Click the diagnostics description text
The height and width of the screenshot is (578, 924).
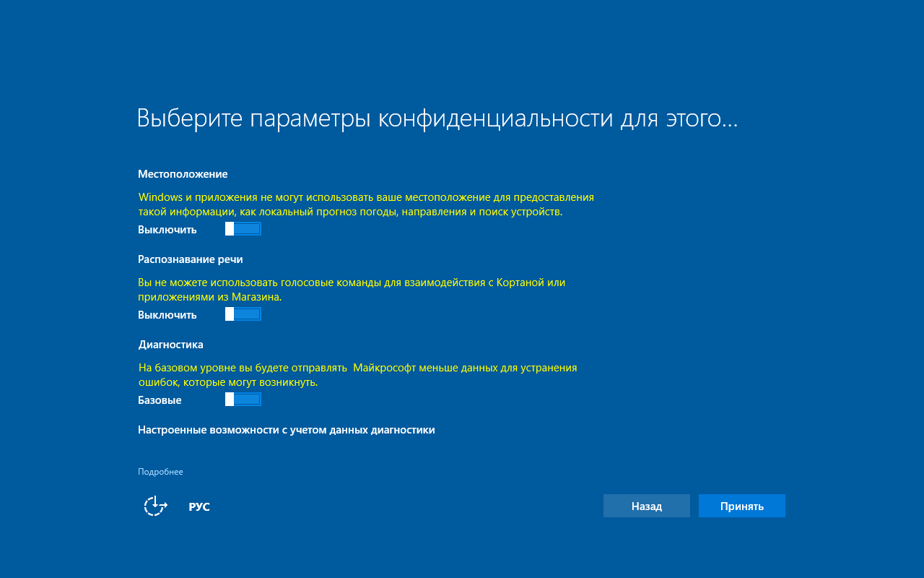357,374
